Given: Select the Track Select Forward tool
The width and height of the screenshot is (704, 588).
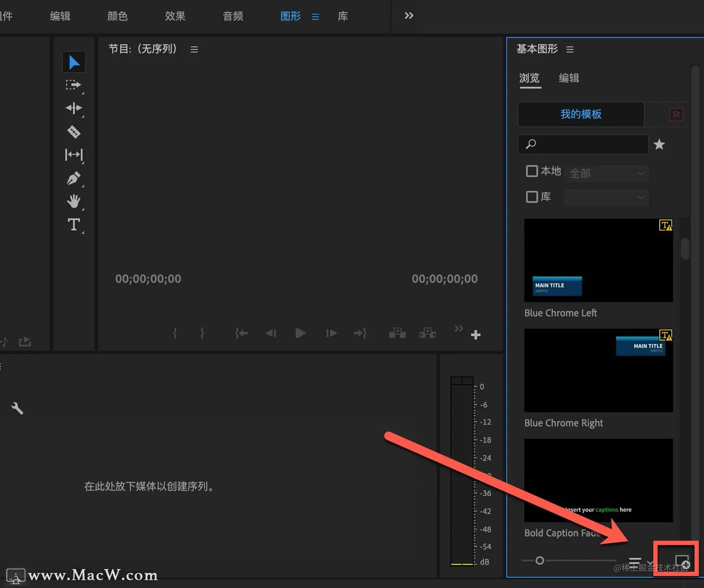Looking at the screenshot, I should pos(74,85).
